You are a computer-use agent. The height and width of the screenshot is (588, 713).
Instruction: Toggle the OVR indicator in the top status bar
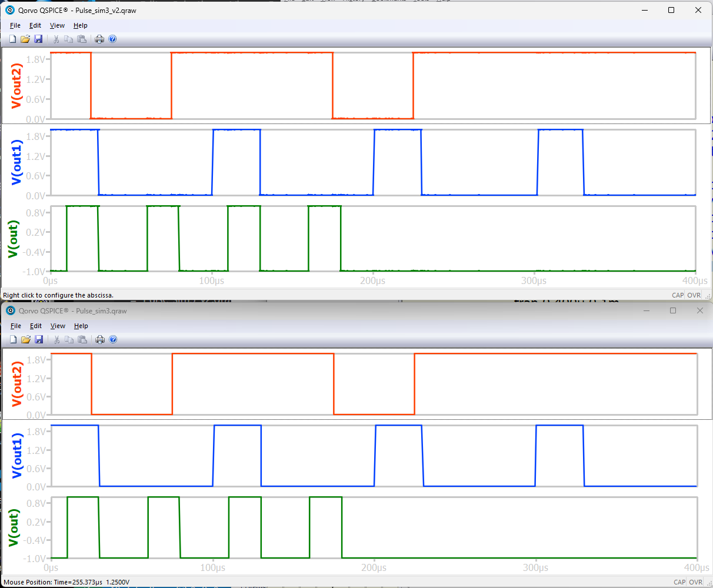(x=694, y=295)
